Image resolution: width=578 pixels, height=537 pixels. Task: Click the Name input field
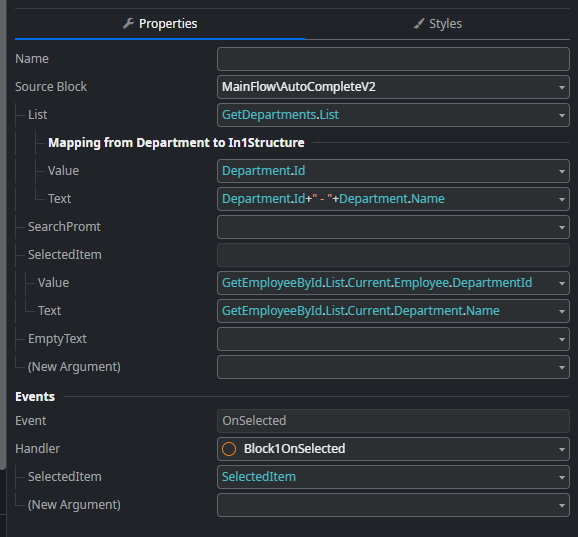coord(393,59)
